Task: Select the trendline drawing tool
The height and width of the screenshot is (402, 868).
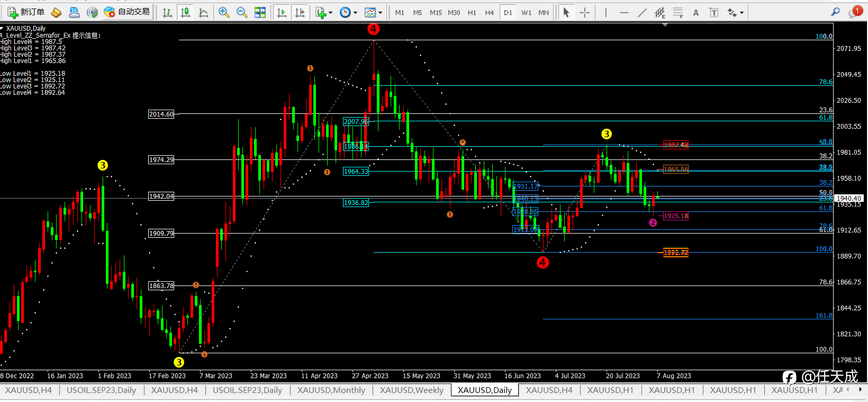Action: pos(642,12)
